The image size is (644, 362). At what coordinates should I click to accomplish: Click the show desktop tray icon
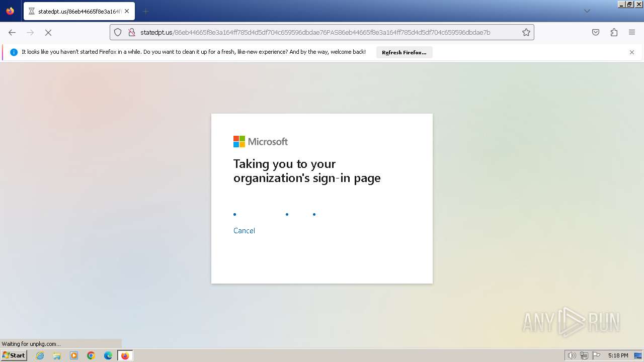click(638, 355)
